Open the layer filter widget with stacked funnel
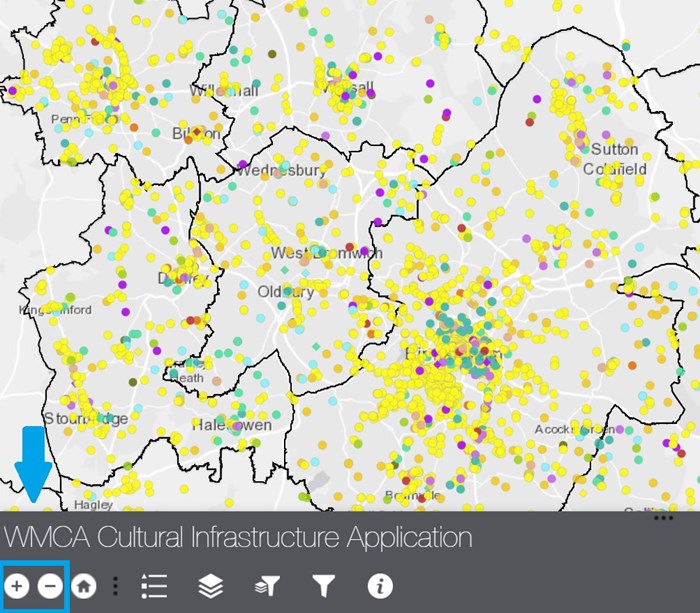The image size is (700, 613). pos(267,586)
